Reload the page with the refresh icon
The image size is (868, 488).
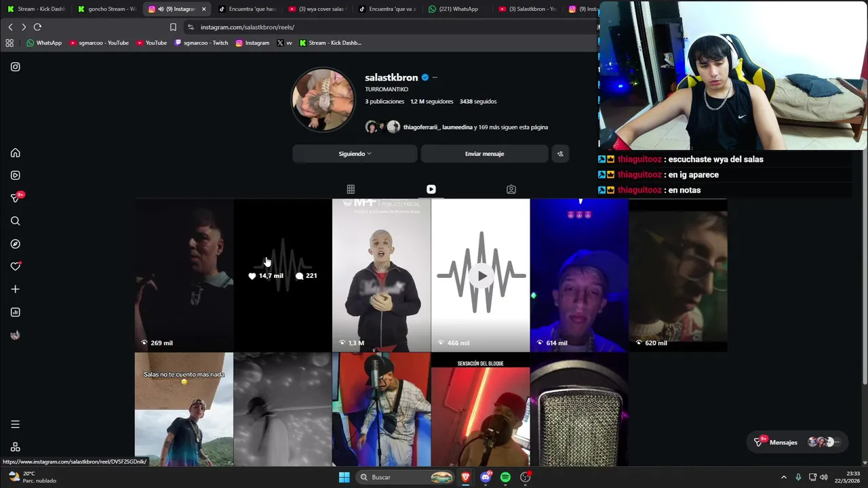pyautogui.click(x=37, y=27)
